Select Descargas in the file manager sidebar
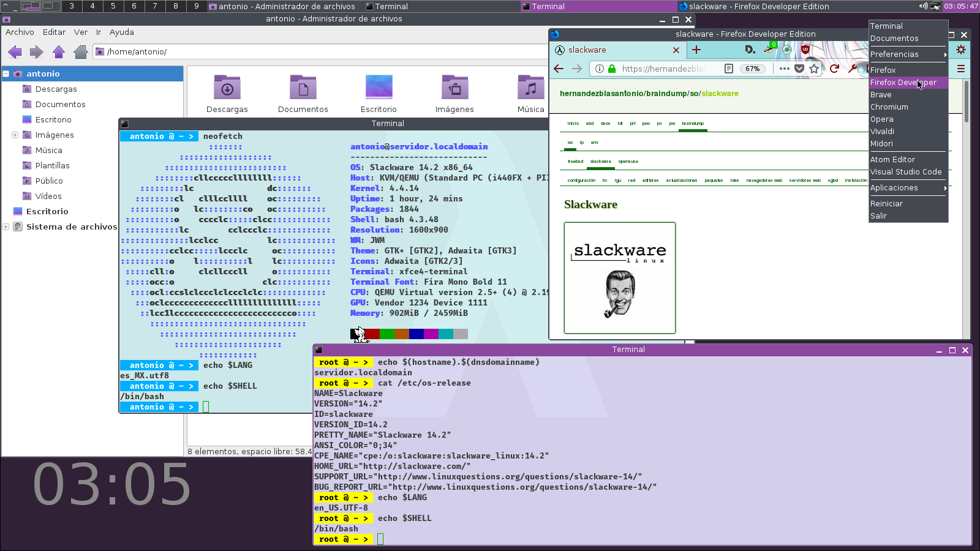This screenshot has width=980, height=551. click(56, 89)
